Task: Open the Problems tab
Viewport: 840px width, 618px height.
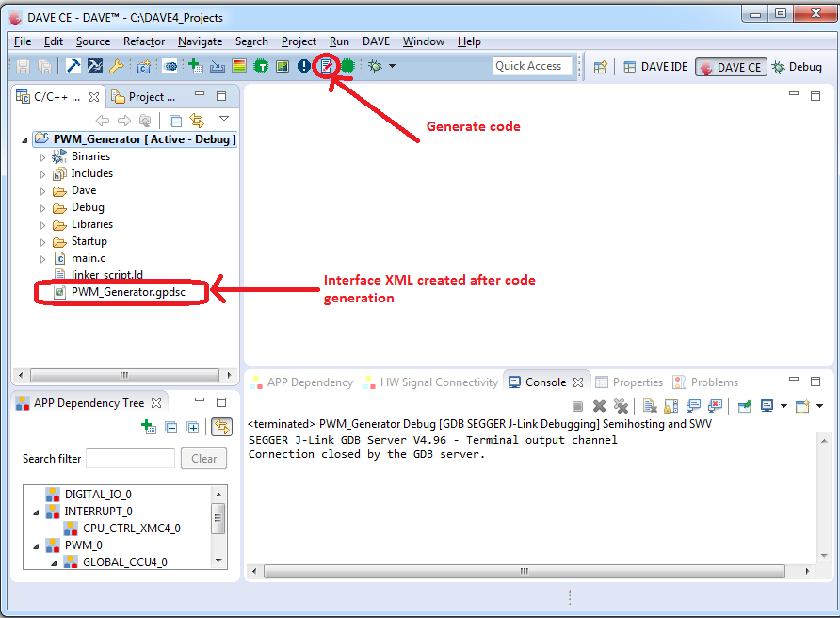Action: coord(705,382)
